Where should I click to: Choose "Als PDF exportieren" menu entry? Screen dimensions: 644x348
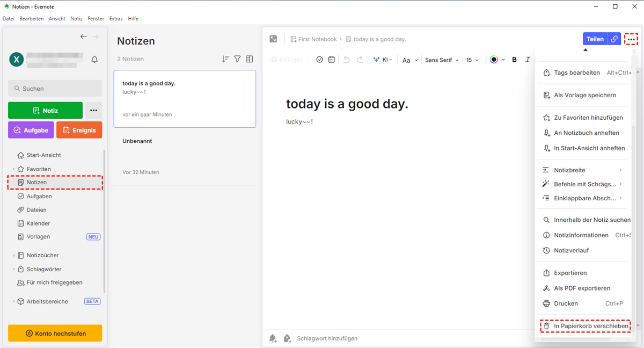pos(582,288)
